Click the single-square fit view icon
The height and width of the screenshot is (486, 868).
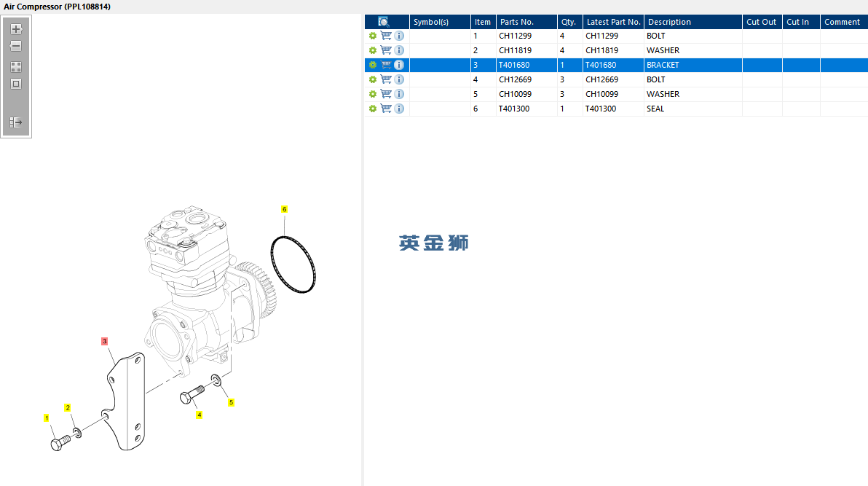16,85
